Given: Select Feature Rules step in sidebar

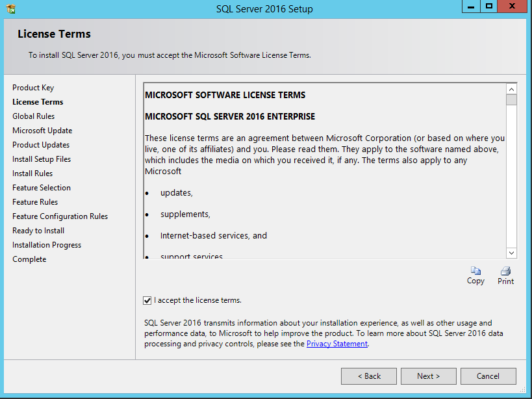Looking at the screenshot, I should [35, 202].
